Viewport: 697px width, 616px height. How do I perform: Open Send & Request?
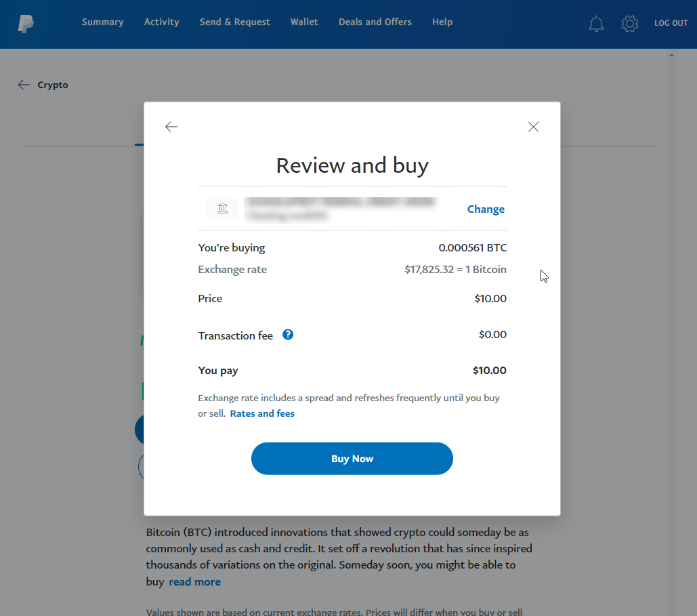(234, 22)
